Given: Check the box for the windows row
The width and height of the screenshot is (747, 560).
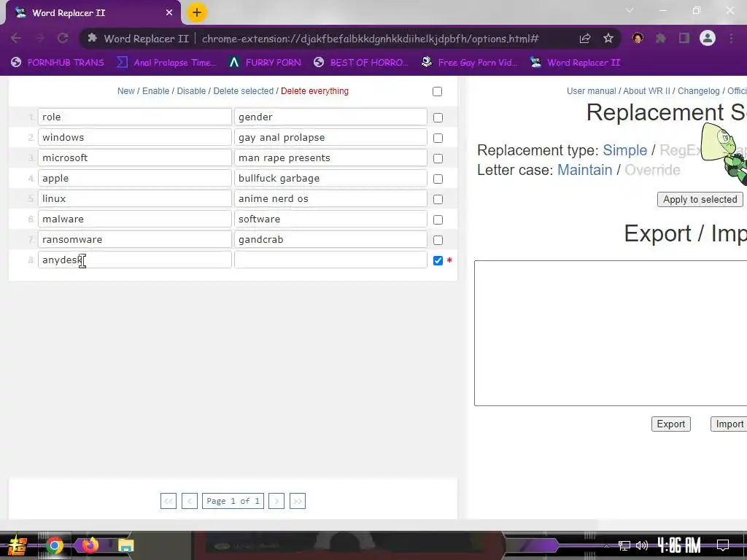Looking at the screenshot, I should 438,138.
